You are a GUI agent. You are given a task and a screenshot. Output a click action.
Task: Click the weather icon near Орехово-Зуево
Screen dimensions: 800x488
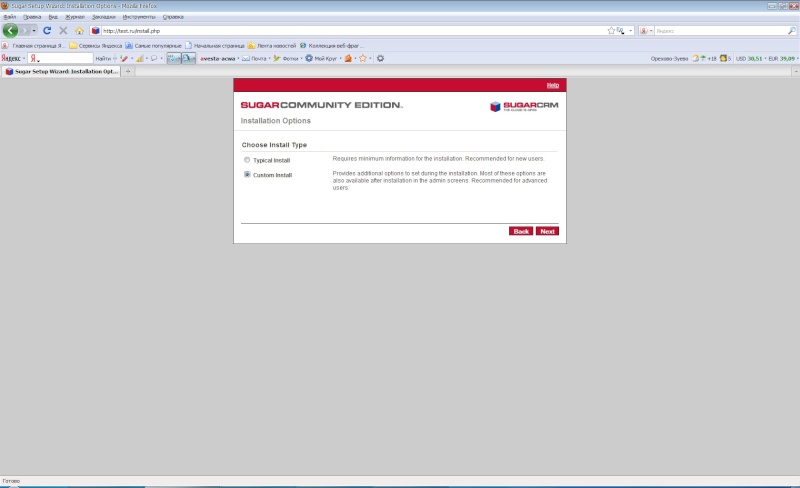(x=696, y=58)
